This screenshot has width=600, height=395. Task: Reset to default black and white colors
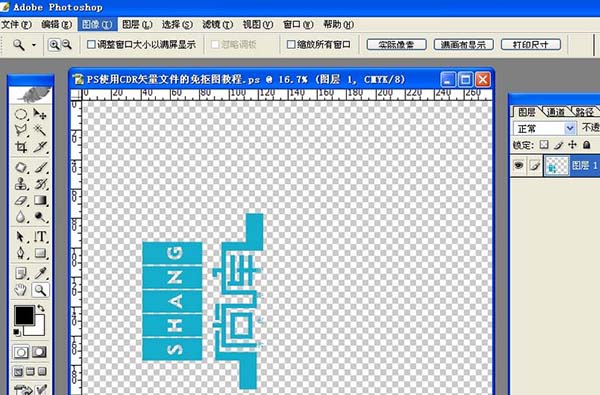pos(17,332)
